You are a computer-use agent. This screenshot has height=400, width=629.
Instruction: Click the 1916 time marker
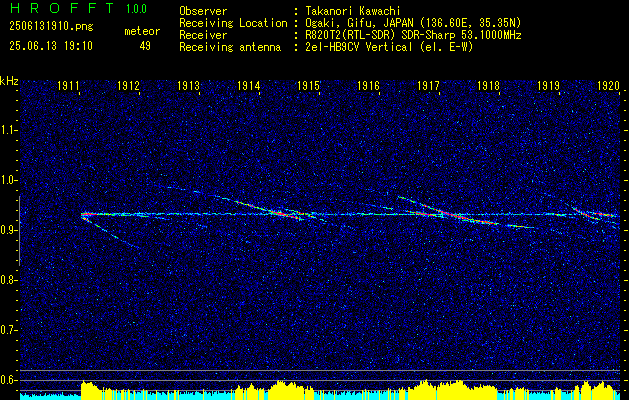click(368, 85)
